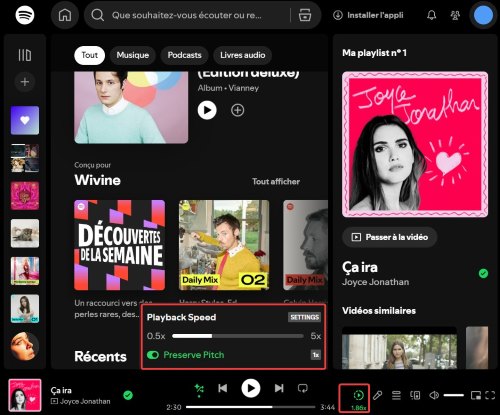The width and height of the screenshot is (500, 415).
Task: Click the Ça ira title in player bar
Action: [x=61, y=390]
